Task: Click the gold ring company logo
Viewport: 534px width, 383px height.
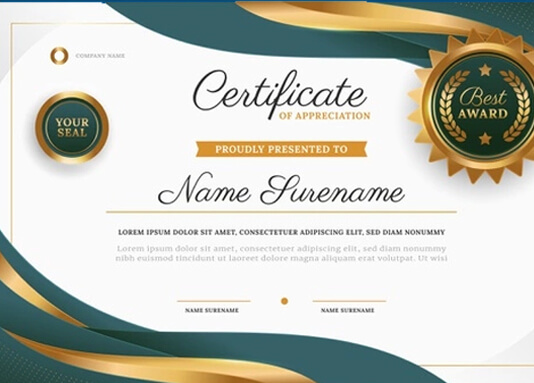Action: click(x=59, y=56)
